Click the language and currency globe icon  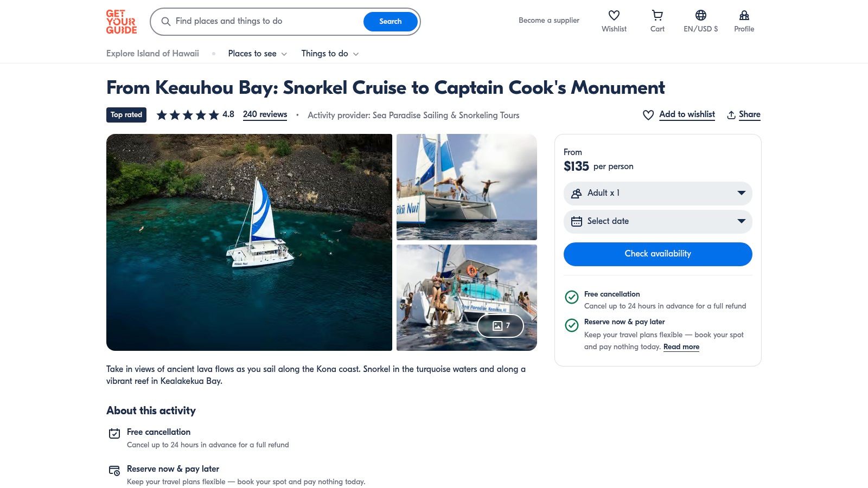(x=700, y=16)
